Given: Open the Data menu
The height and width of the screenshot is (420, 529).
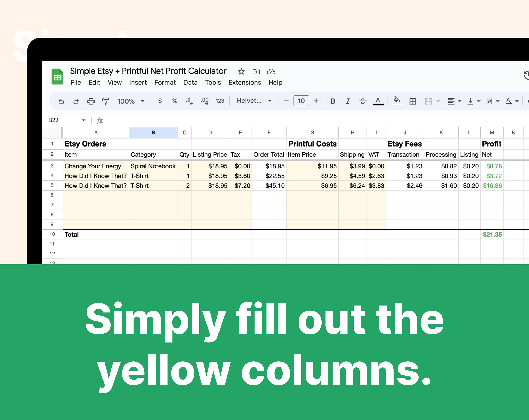Looking at the screenshot, I should point(190,82).
